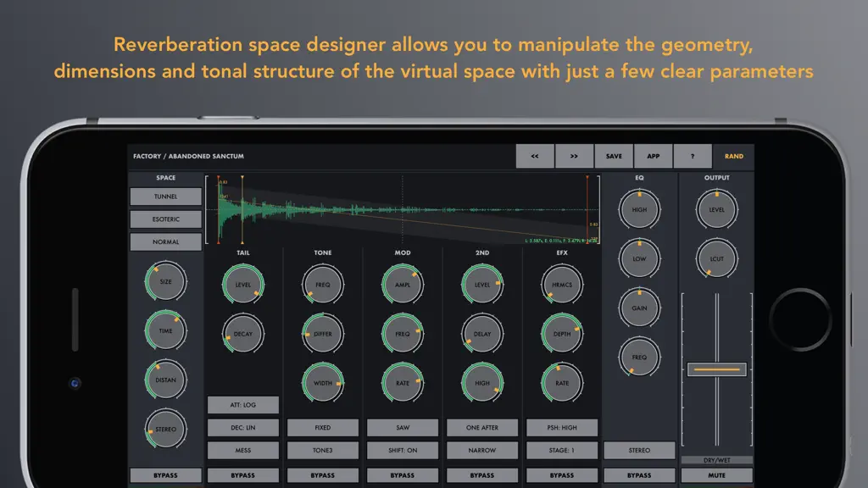Click the reverb impulse waveform display
The height and width of the screenshot is (488, 868).
pos(403,210)
